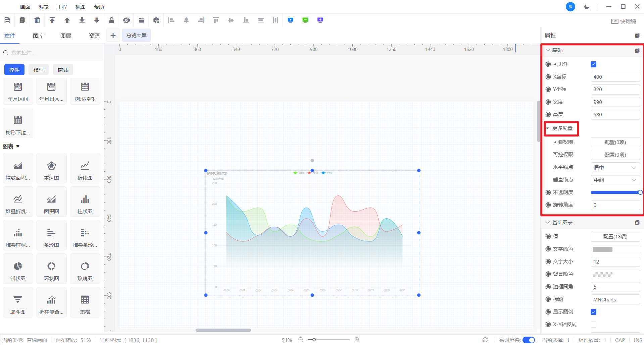Open 可看权限 configuration button
This screenshot has width=644, height=345.
pyautogui.click(x=615, y=142)
